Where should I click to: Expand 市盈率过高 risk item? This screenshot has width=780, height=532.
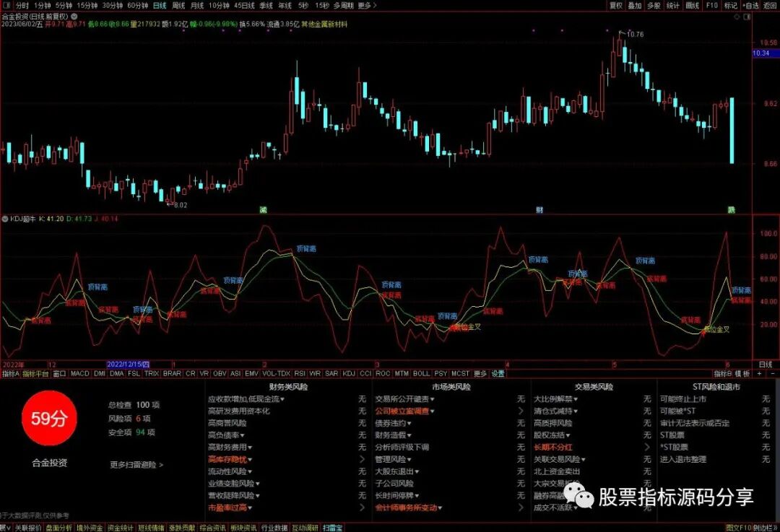[x=230, y=507]
